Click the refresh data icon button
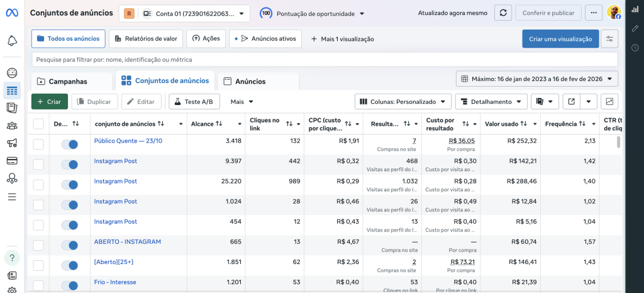644x293 pixels. point(502,13)
